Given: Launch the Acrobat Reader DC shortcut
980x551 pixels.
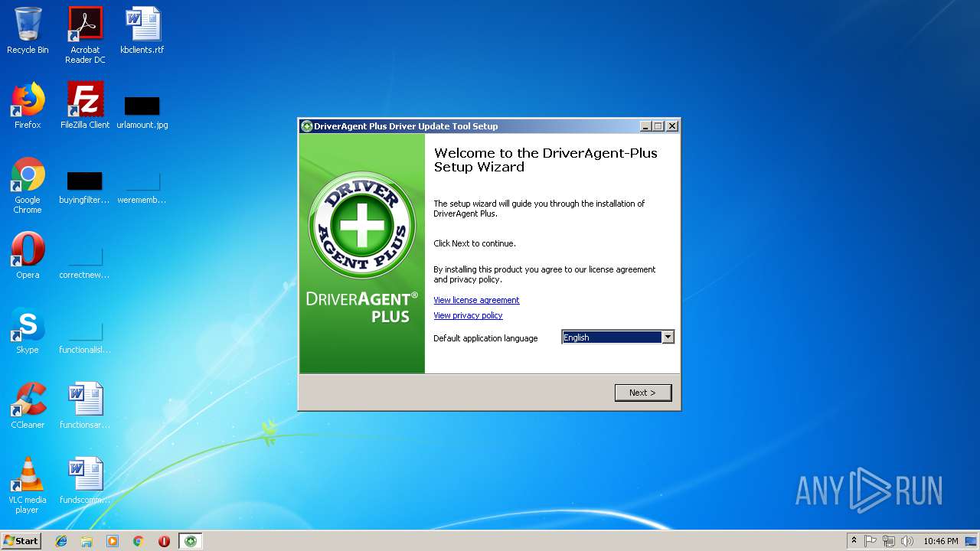Looking at the screenshot, I should 85,35.
